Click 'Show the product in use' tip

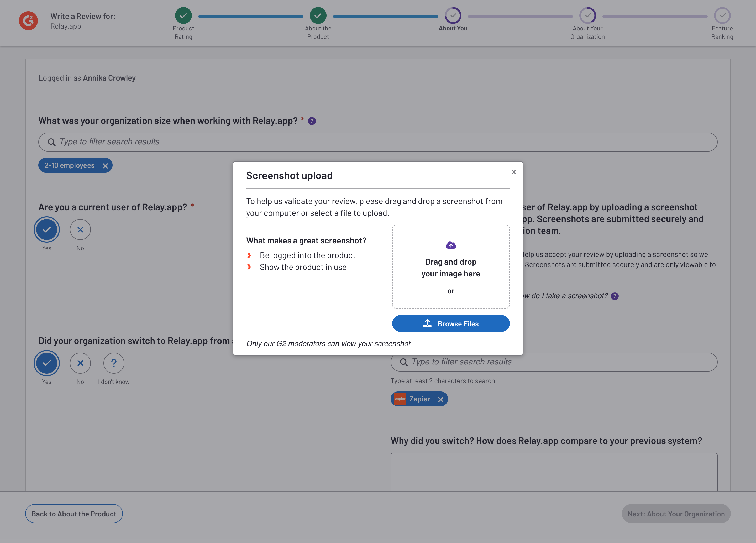tap(303, 267)
